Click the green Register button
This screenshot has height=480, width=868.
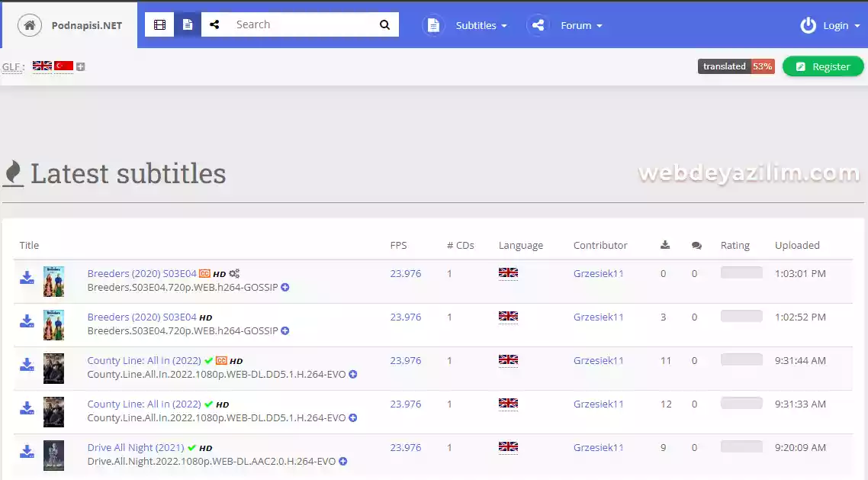823,66
